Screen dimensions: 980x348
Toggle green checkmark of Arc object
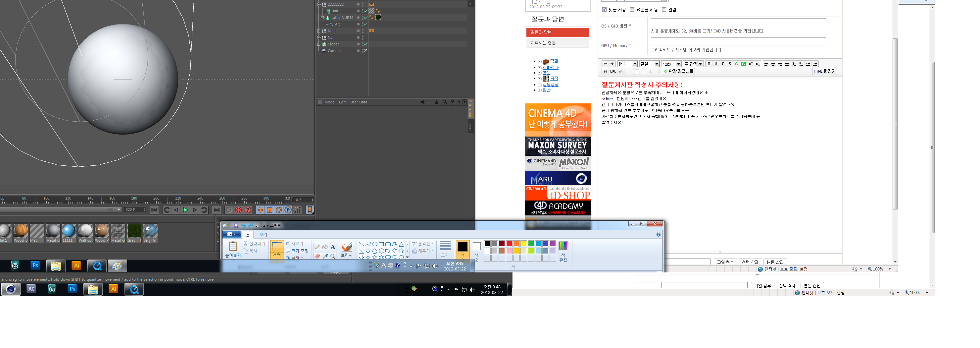366,25
